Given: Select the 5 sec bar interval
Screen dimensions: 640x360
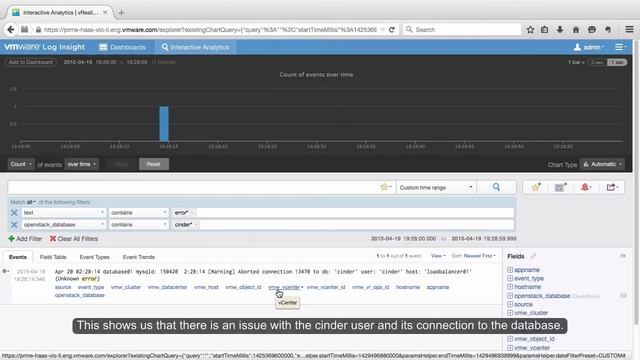Looking at the screenshot, I should coord(597,62).
